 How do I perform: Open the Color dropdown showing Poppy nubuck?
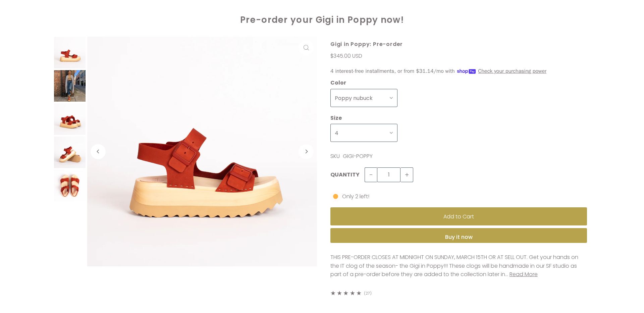click(x=364, y=98)
